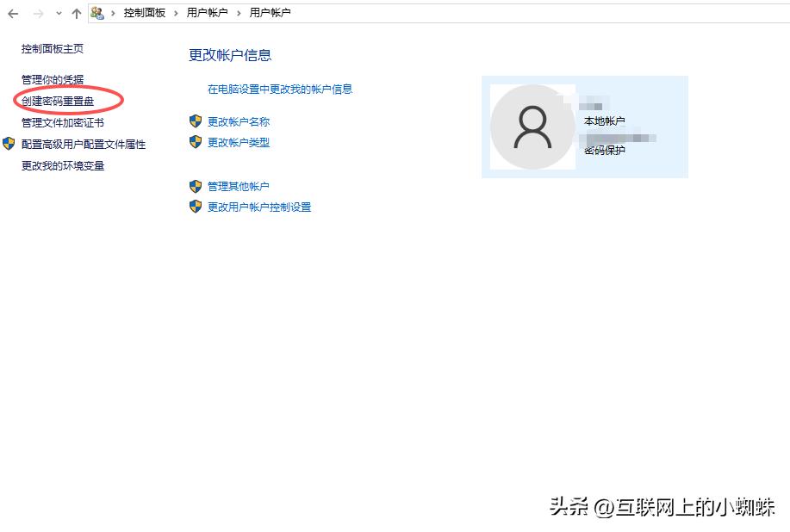Click 在电脑设置中更改我的帐户信息
Image resolution: width=790 pixels, height=532 pixels.
[x=283, y=89]
